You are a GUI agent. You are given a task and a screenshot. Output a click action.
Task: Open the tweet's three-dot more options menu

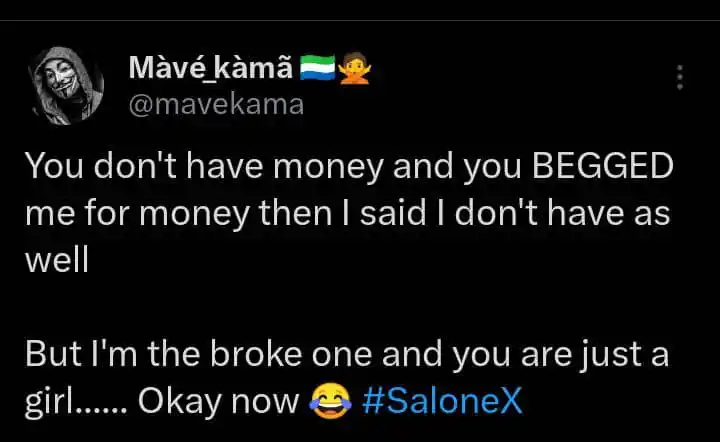pyautogui.click(x=680, y=78)
